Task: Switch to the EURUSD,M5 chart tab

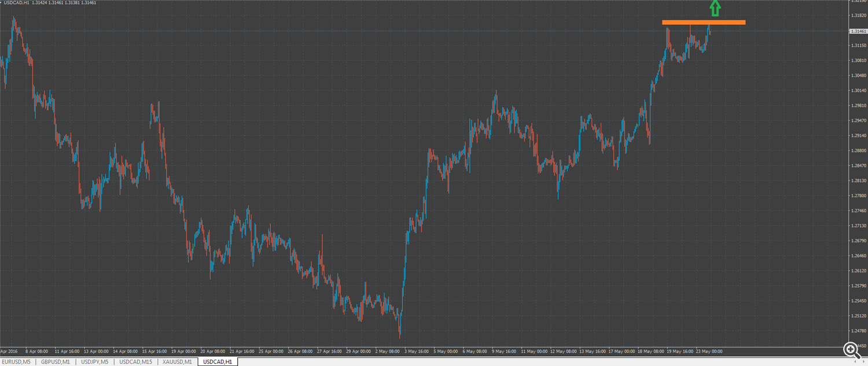Action: point(17,362)
